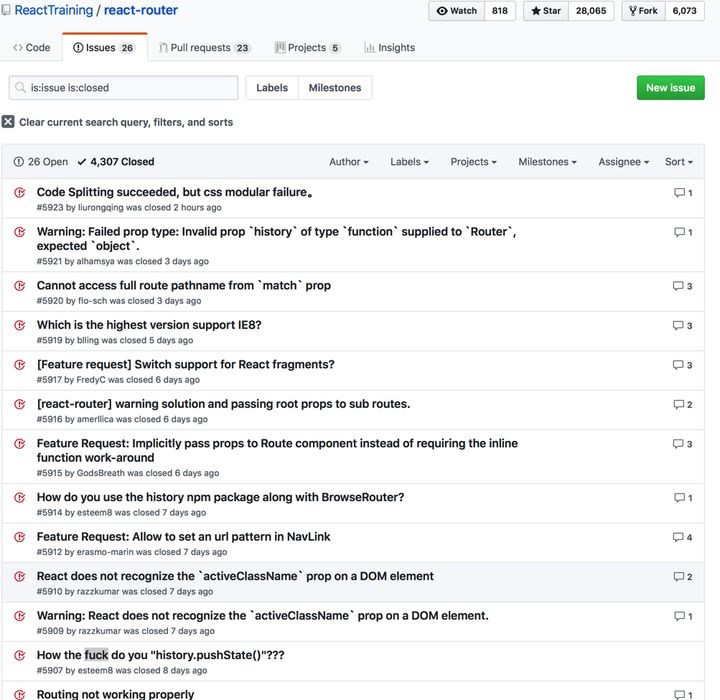720x700 pixels.
Task: Expand the Assignee filter dropdown
Action: tap(624, 162)
